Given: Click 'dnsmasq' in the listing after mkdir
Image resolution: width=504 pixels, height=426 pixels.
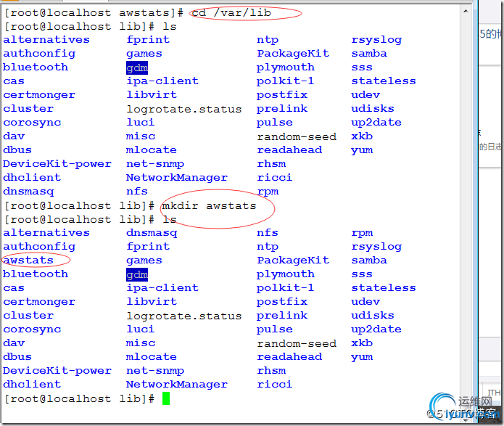Looking at the screenshot, I should point(152,233).
